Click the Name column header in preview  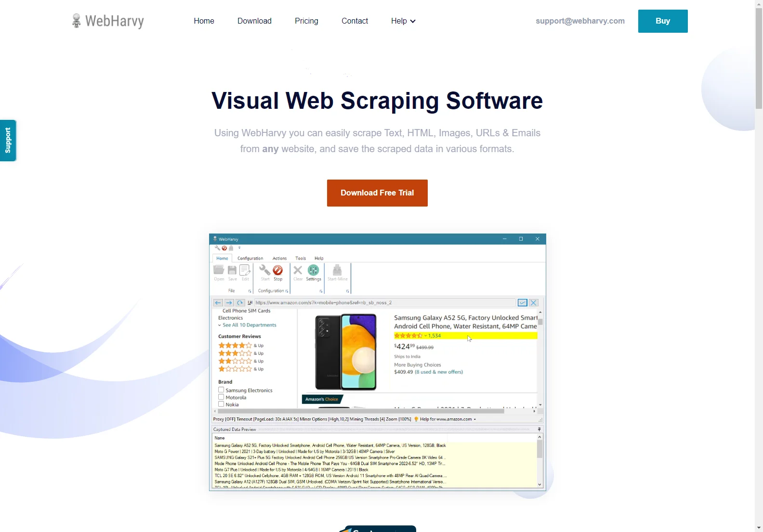tap(220, 438)
